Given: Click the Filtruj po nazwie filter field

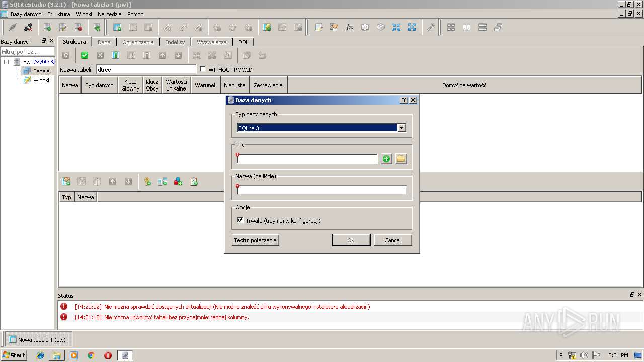Looking at the screenshot, I should point(27,52).
